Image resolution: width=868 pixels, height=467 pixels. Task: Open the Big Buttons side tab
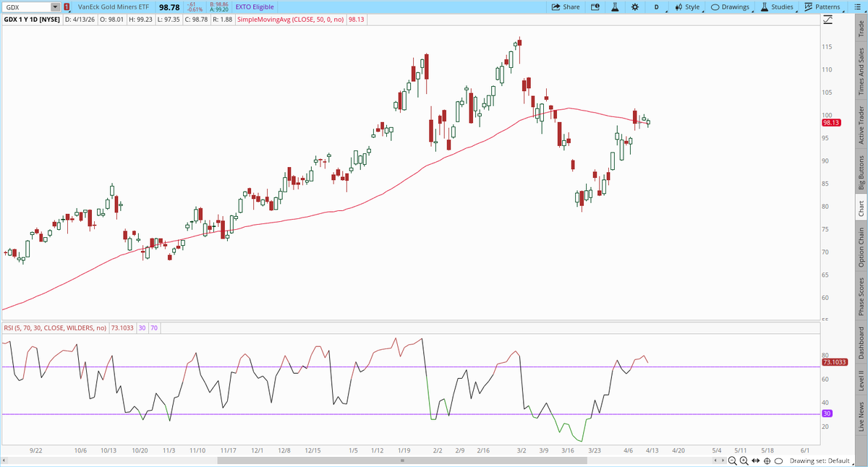point(861,173)
